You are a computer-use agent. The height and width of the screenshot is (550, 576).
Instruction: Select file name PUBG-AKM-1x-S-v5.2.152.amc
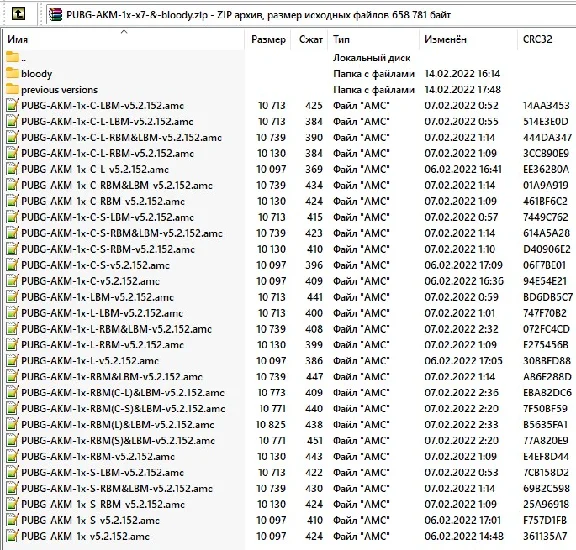pyautogui.click(x=90, y=521)
